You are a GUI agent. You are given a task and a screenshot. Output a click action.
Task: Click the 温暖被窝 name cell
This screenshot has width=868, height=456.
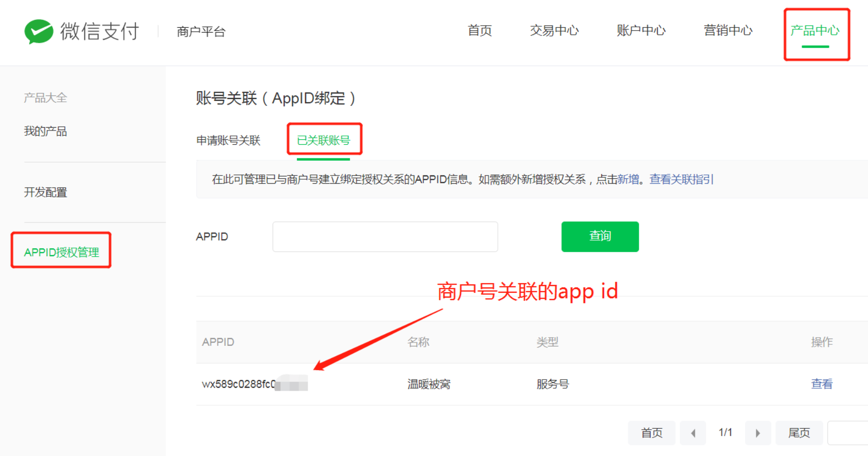(x=429, y=384)
